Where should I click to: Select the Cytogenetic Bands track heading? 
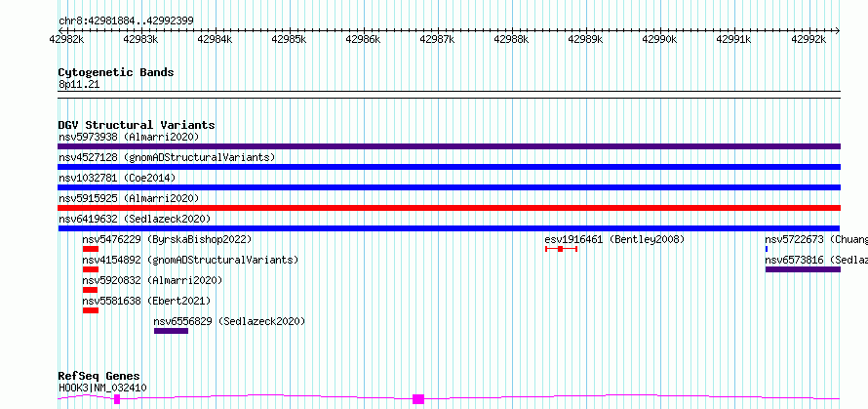pos(116,72)
